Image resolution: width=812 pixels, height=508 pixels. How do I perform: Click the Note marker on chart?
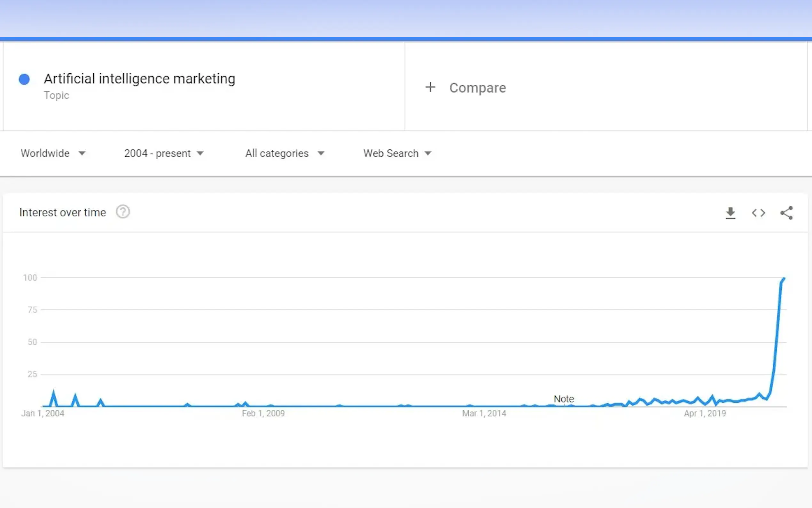564,399
